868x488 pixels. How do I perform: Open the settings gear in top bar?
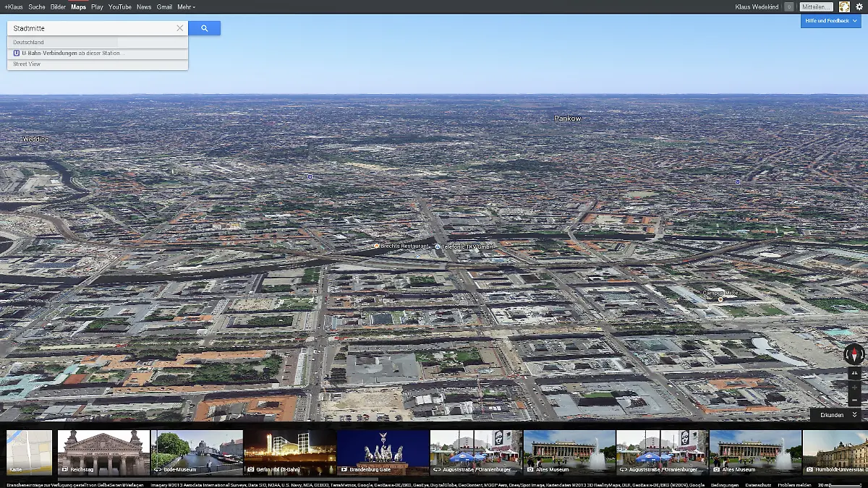tap(859, 7)
